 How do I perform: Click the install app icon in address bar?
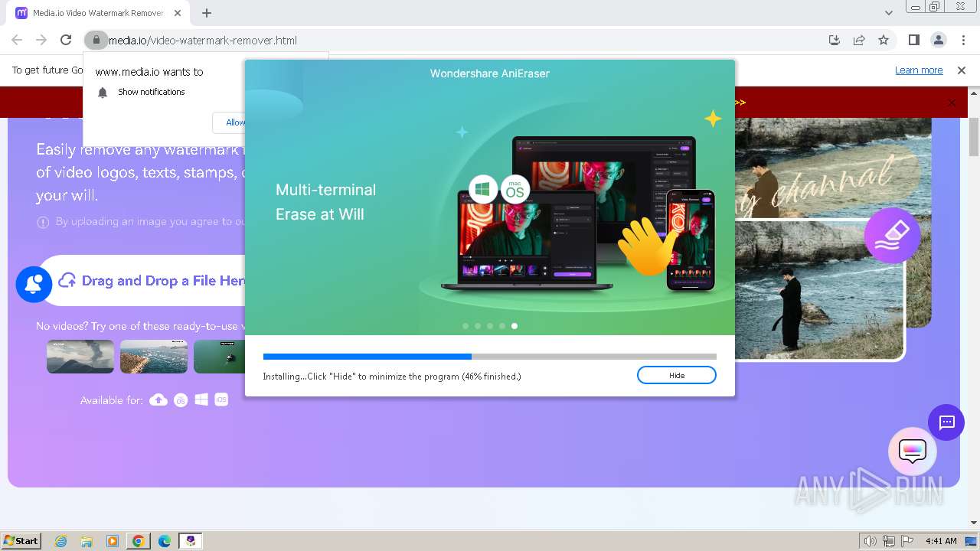tap(835, 40)
